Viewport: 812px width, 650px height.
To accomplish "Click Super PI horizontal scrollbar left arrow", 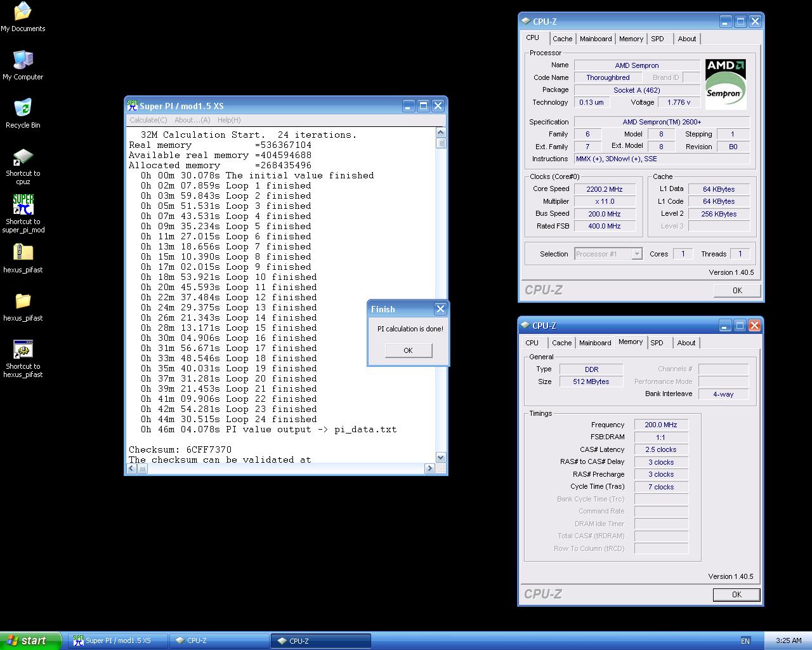I will click(132, 468).
